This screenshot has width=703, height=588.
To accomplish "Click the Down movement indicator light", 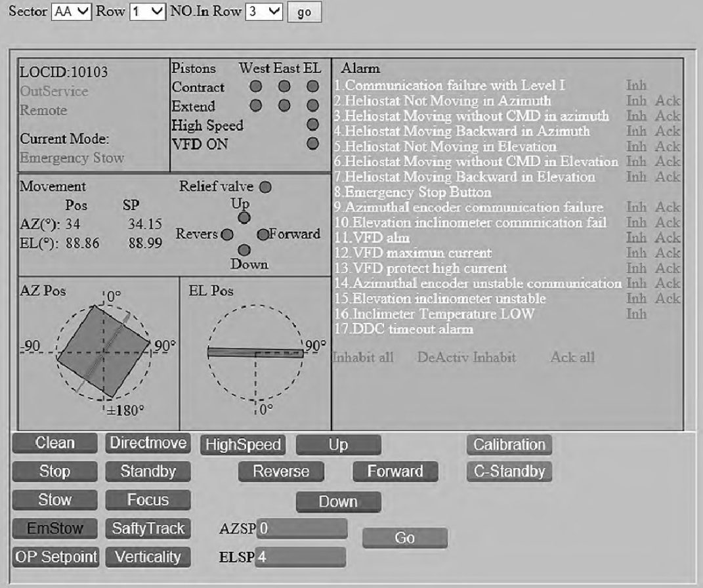I will pos(244,250).
